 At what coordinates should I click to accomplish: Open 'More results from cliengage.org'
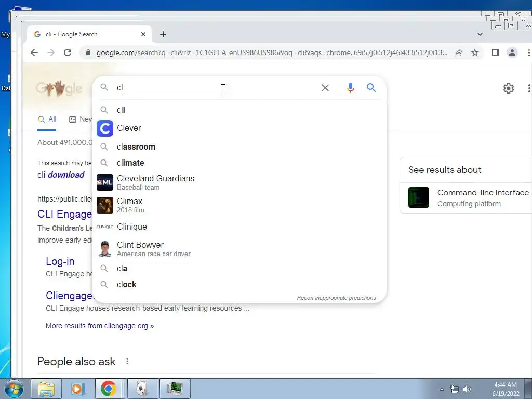[x=100, y=326]
